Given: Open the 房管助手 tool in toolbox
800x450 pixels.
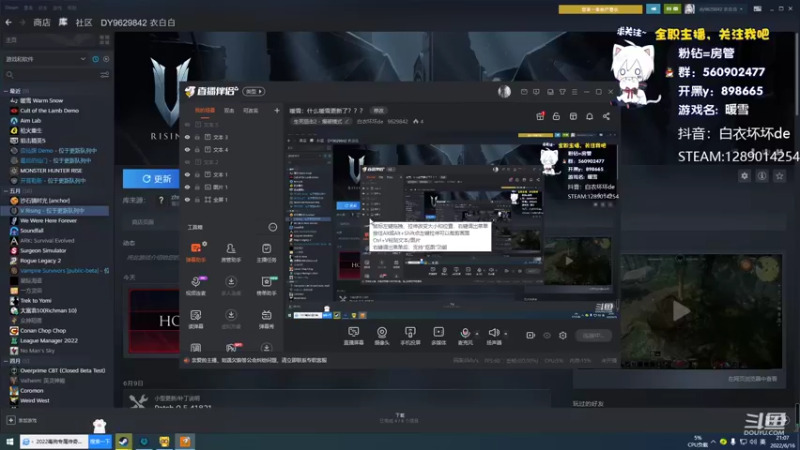Looking at the screenshot, I should pos(231,252).
